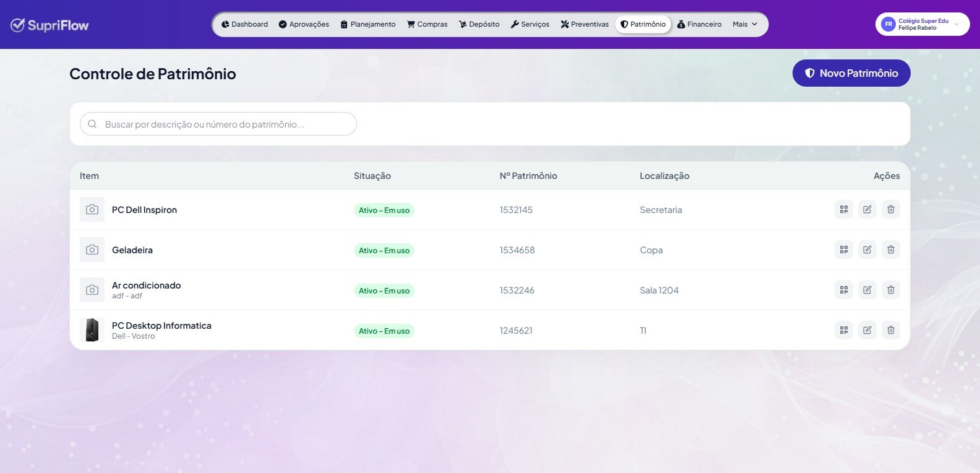Click Geladeira item name
Image resolution: width=980 pixels, height=473 pixels.
point(132,250)
